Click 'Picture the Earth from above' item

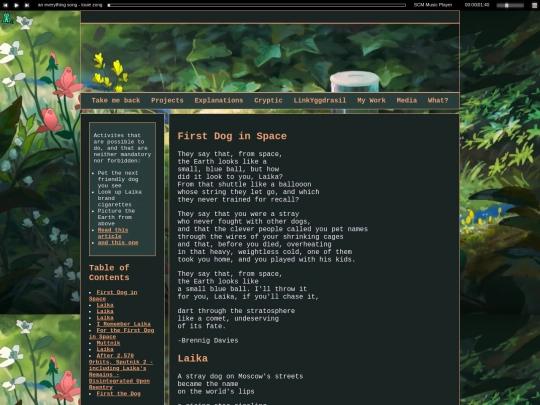(116, 217)
